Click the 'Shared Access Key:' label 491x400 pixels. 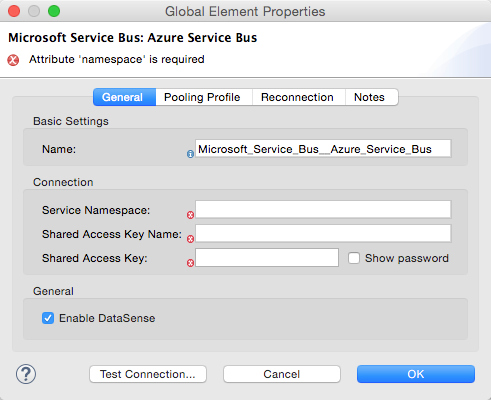point(95,258)
